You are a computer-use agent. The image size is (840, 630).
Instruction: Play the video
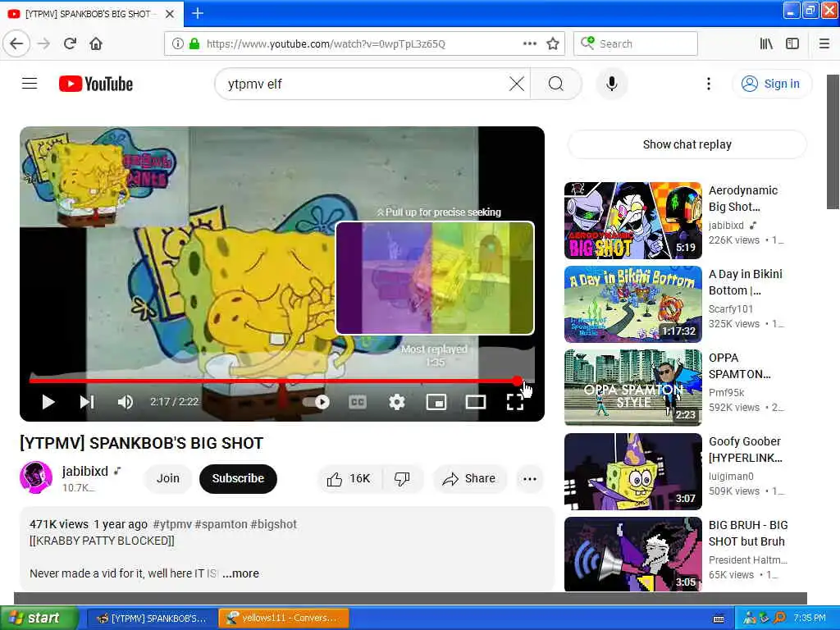48,402
